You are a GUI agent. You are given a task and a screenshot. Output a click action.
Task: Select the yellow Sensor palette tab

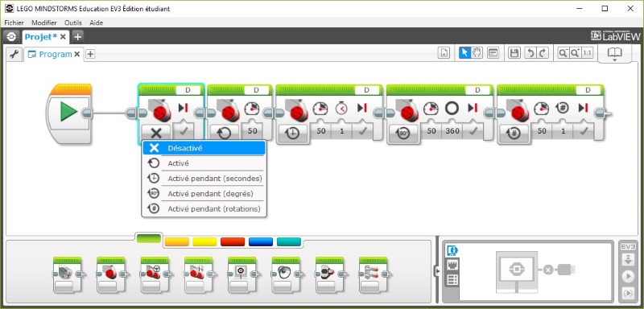coord(204,241)
